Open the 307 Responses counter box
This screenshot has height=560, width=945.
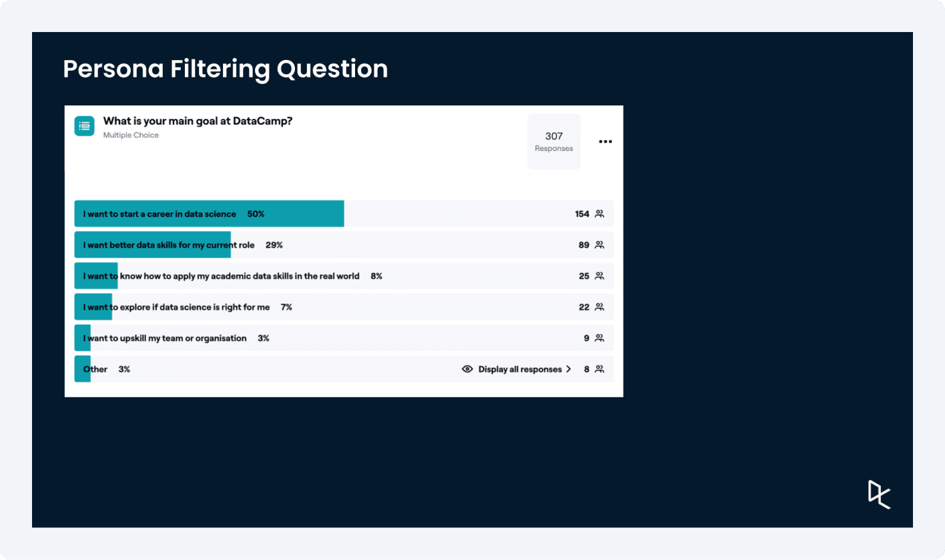pyautogui.click(x=554, y=142)
